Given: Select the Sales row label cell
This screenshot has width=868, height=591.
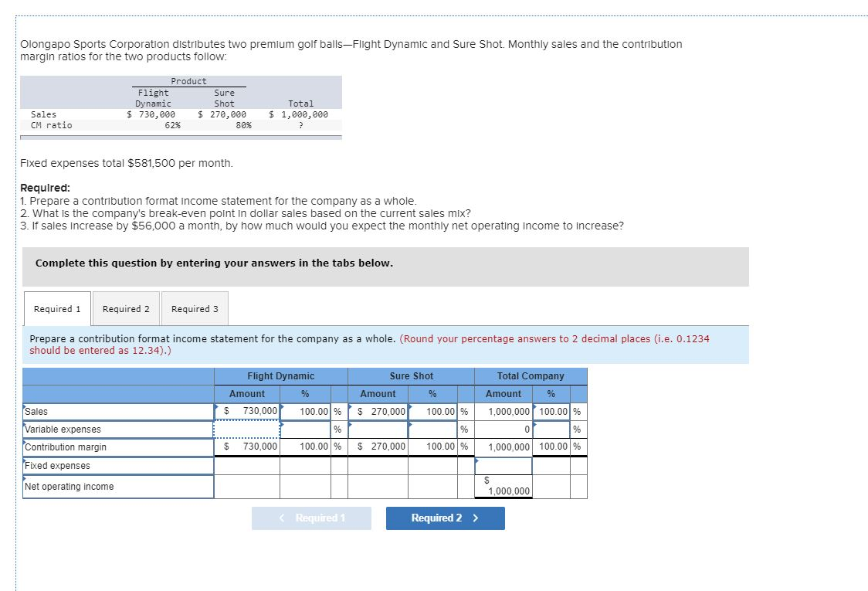Looking at the screenshot, I should pyautogui.click(x=118, y=412).
